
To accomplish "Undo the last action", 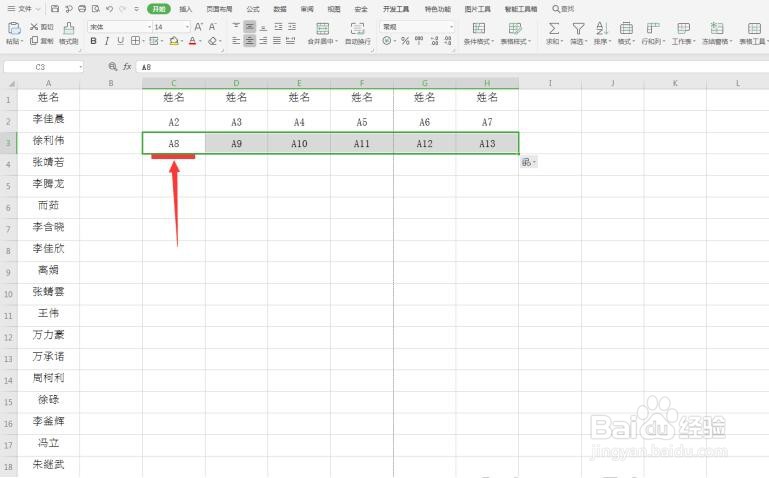I will pos(109,8).
